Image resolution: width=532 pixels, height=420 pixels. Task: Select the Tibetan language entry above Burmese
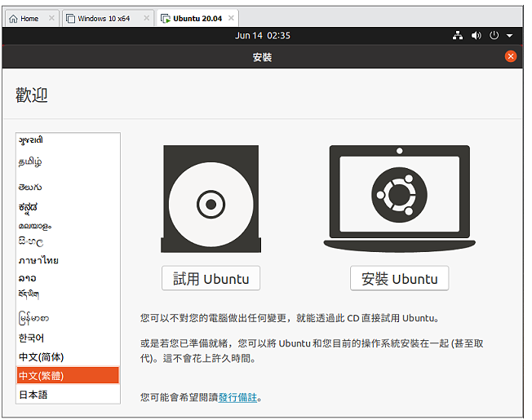pyautogui.click(x=68, y=294)
